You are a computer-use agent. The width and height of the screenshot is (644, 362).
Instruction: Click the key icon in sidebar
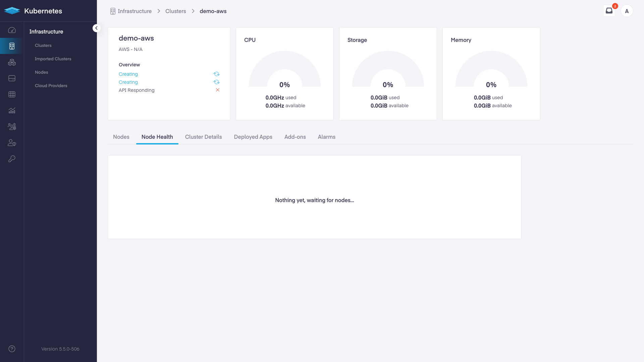[x=12, y=159]
